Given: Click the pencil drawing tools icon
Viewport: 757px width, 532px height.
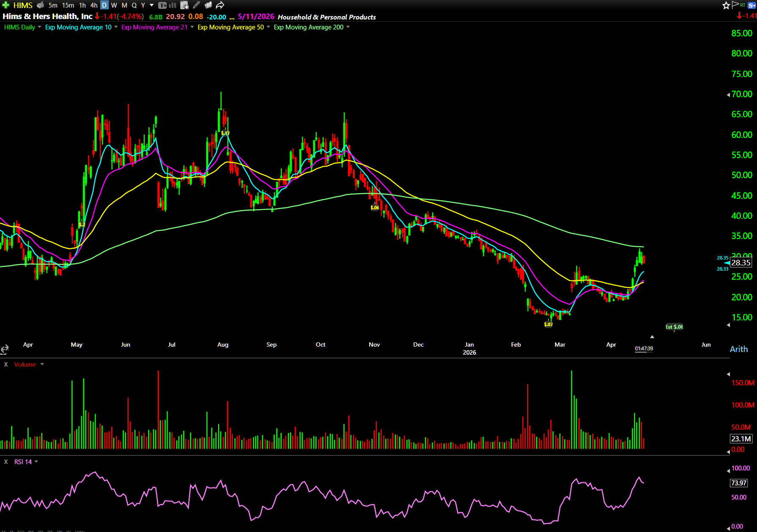Looking at the screenshot, I should (x=196, y=5).
